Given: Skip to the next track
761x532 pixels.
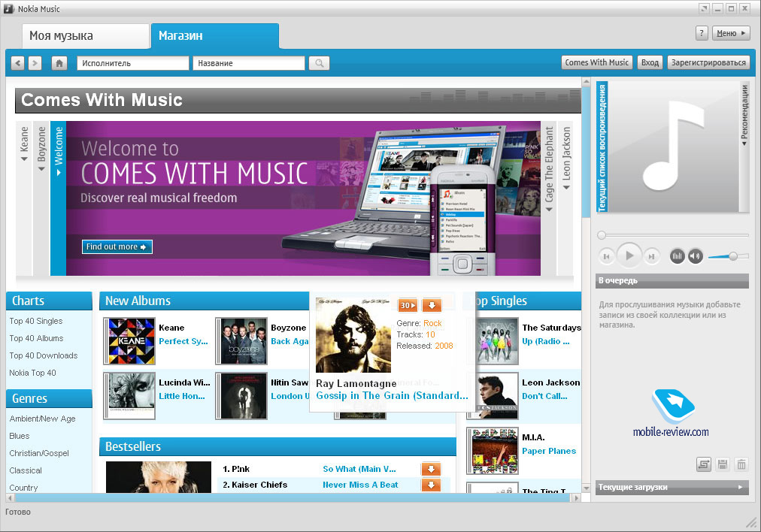Looking at the screenshot, I should coord(652,256).
